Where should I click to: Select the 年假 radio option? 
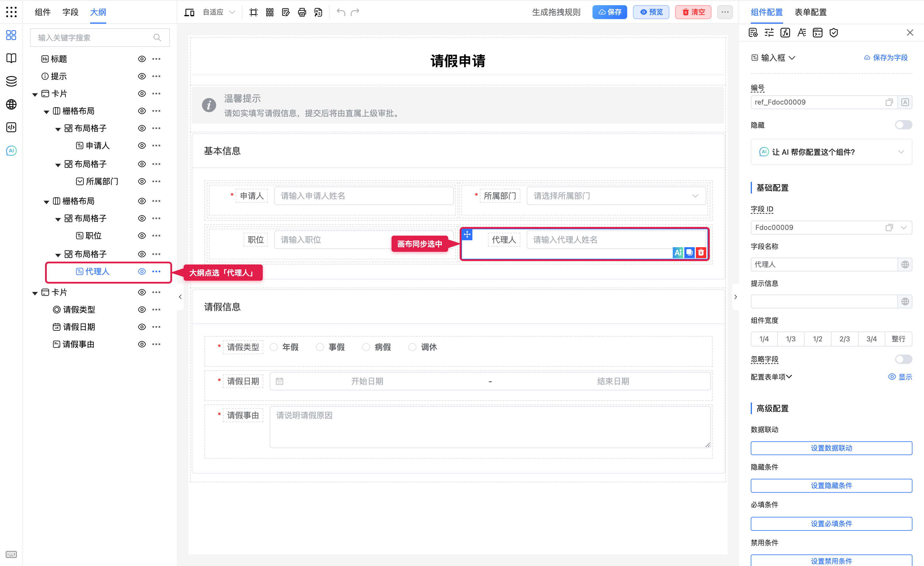(x=274, y=347)
